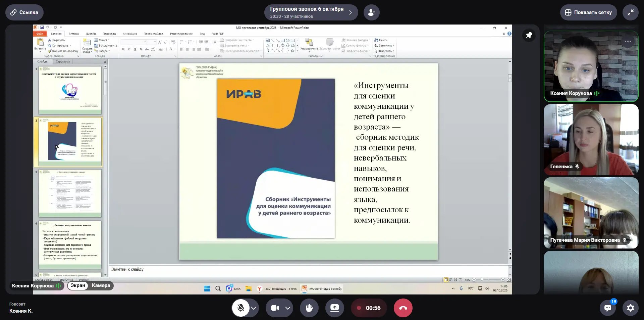Viewport: 644px width, 320px height.
Task: Open Анимация ribbon tab
Action: [129, 34]
